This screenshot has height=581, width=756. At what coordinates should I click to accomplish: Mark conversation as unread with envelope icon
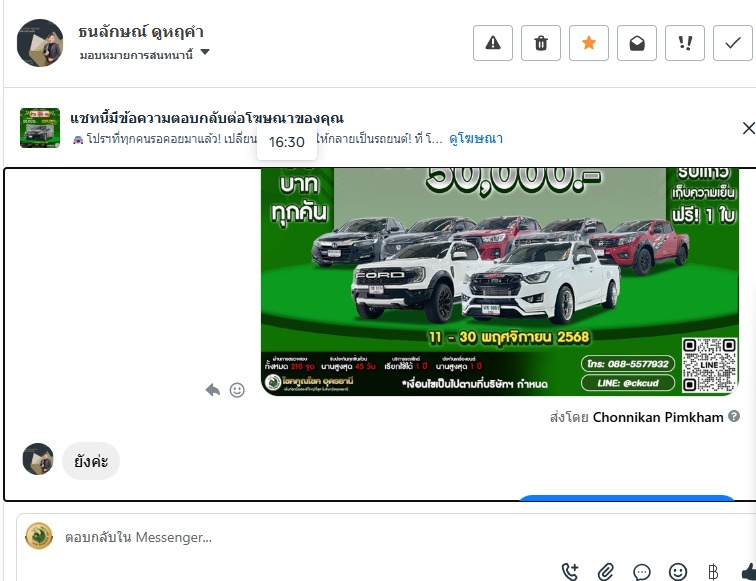click(636, 43)
